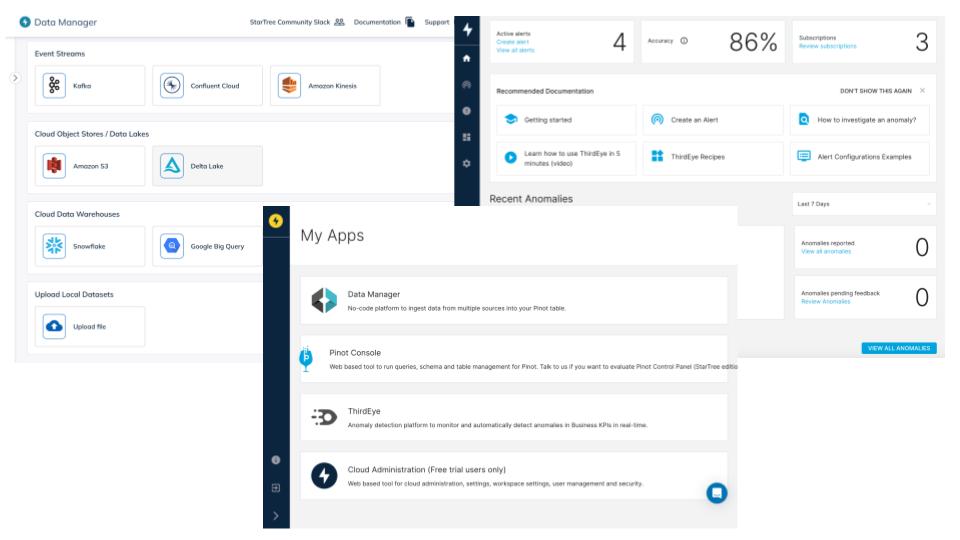This screenshot has height=540, width=960.
Task: Open StarTree Community Slack link
Action: coord(290,22)
